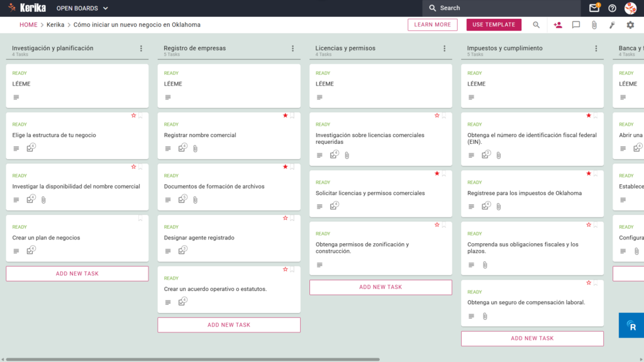Expand the OPEN BOARDS dropdown

(x=82, y=8)
